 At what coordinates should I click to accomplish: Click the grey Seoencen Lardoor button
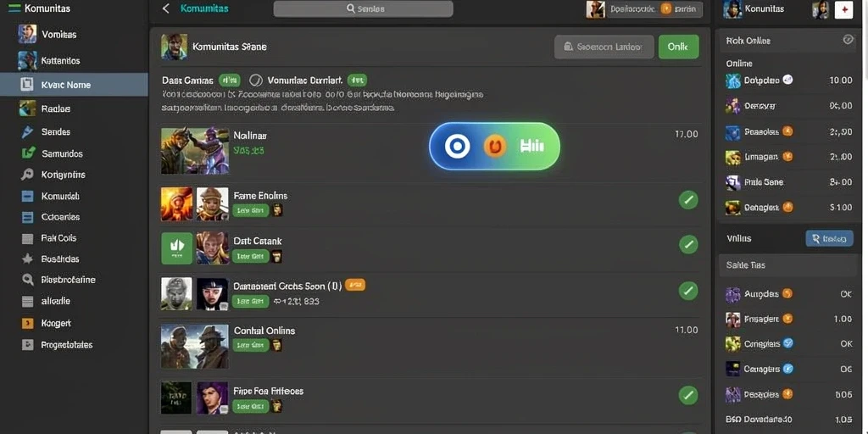(x=604, y=47)
